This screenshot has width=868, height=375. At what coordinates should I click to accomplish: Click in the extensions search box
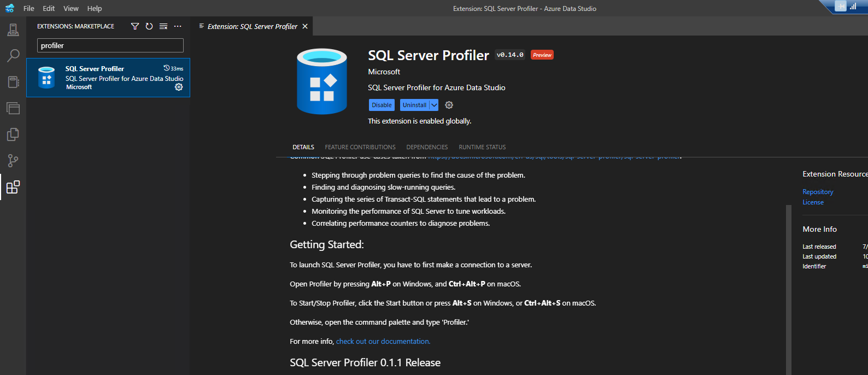pos(110,45)
